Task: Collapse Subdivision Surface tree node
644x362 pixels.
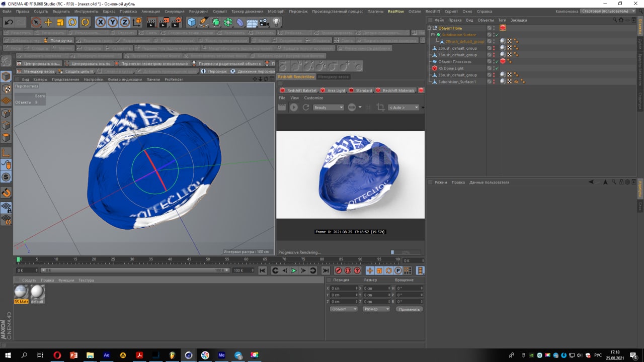Action: tap(433, 35)
